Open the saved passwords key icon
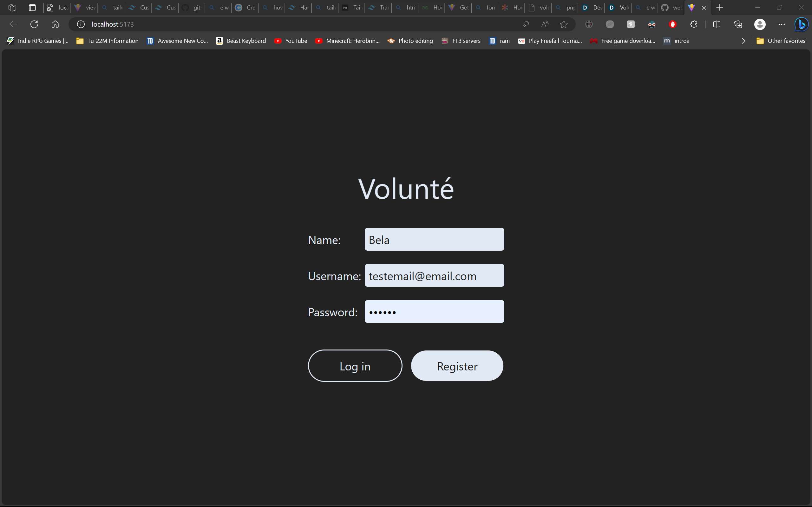The image size is (812, 507). [x=526, y=24]
